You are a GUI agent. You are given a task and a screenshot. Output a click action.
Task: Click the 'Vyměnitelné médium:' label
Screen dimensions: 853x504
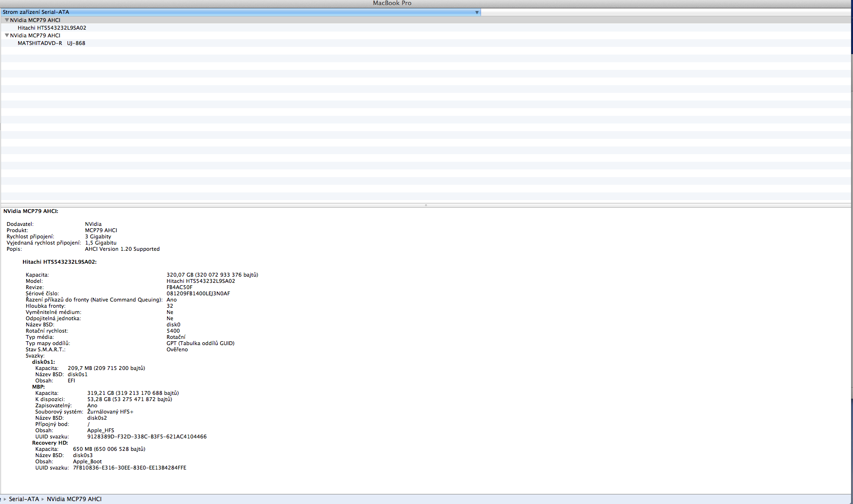54,312
